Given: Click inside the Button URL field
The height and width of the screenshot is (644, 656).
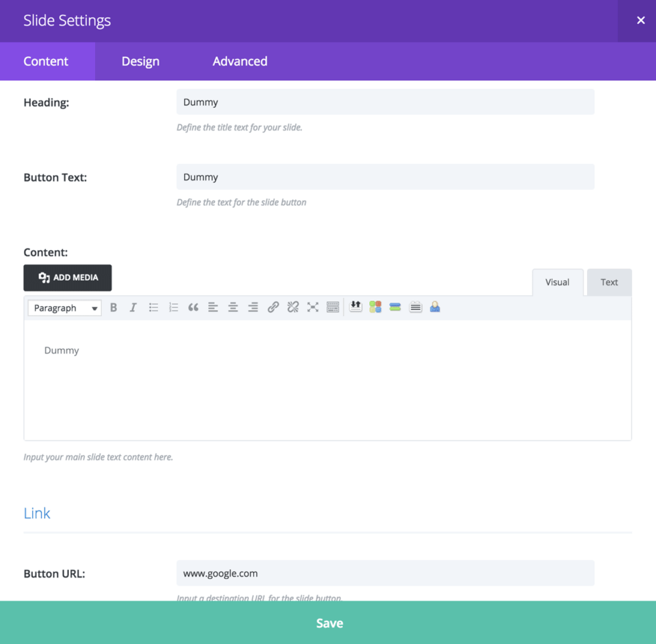Looking at the screenshot, I should [x=385, y=573].
